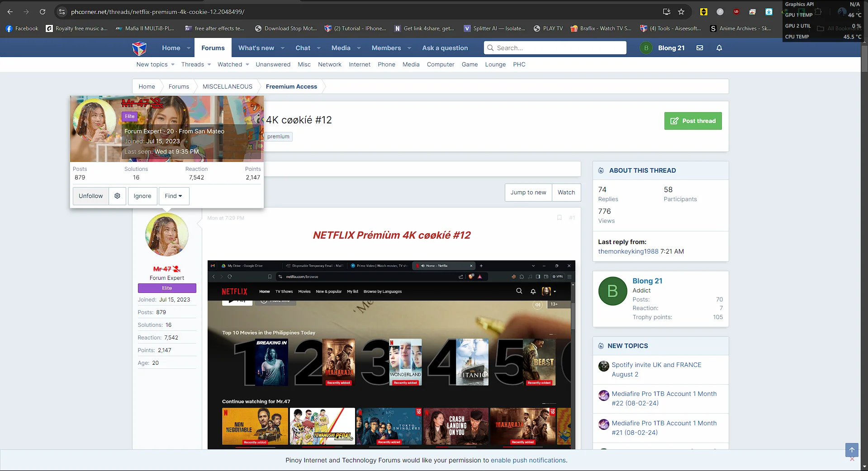Click the Jump to new button
Screen dimensions: 868x471
tap(528, 193)
